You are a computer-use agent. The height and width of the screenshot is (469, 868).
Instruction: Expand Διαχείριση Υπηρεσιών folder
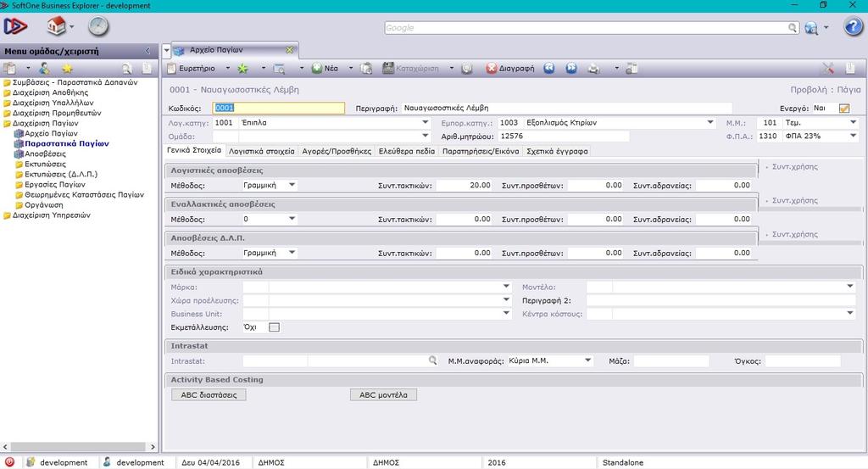[51, 215]
